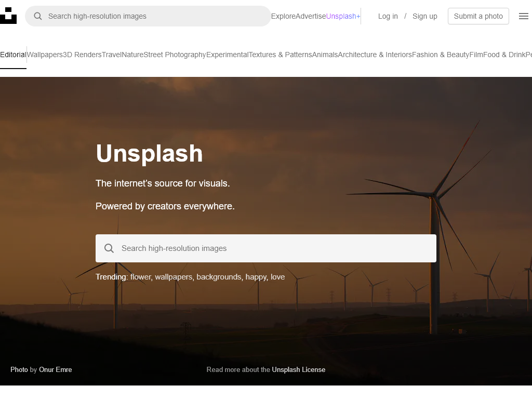The height and width of the screenshot is (399, 532).
Task: Select the Food & Drink category tab
Action: [x=503, y=55]
